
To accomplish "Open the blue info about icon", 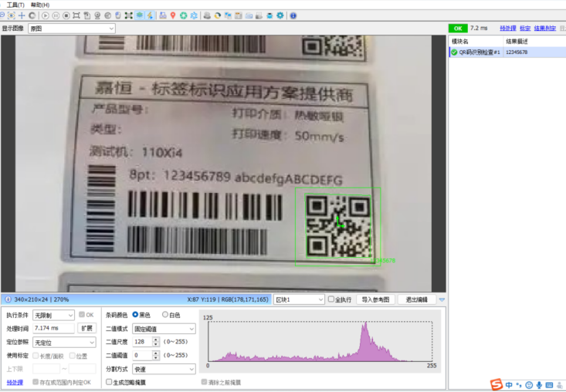I will [x=293, y=15].
